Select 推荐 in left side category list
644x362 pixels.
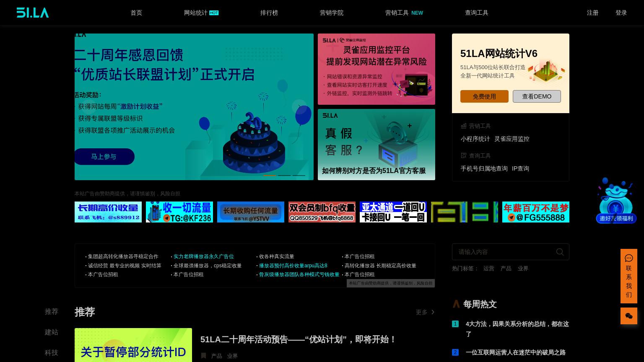[x=52, y=311]
